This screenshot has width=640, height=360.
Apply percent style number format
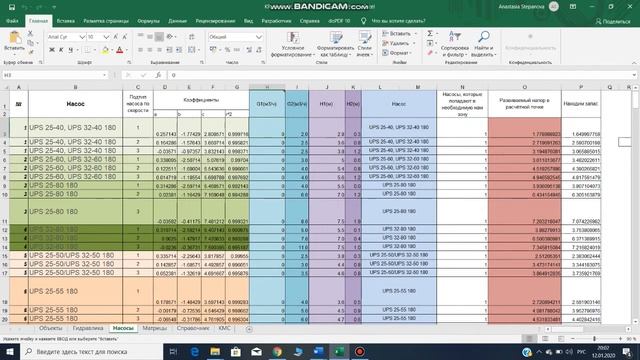[x=227, y=50]
